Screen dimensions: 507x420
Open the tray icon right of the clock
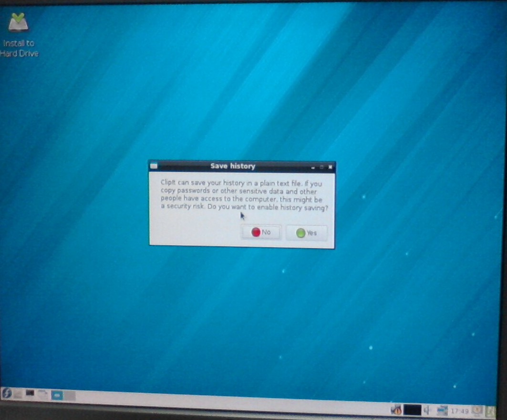point(476,410)
